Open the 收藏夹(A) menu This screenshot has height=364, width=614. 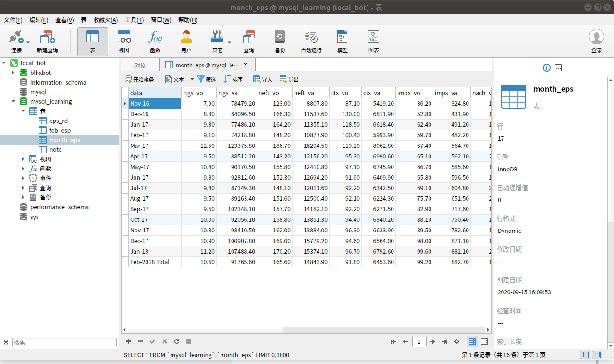pyautogui.click(x=105, y=20)
